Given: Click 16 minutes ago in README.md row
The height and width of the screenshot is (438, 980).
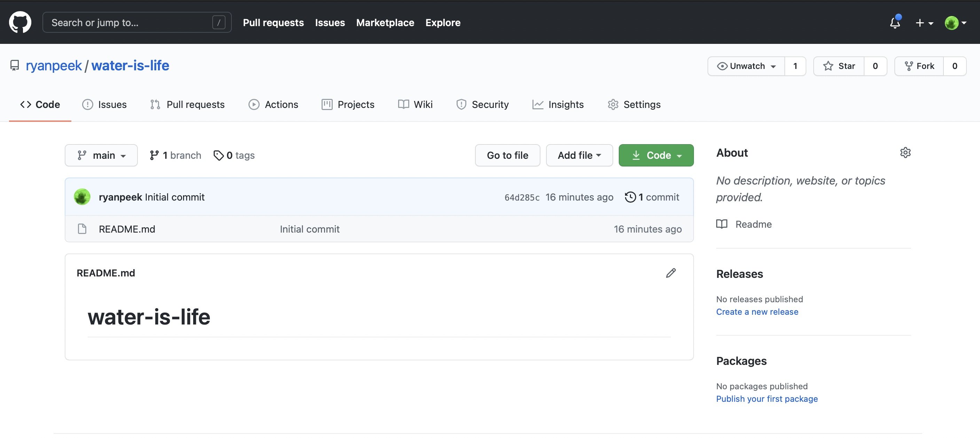Looking at the screenshot, I should [648, 229].
